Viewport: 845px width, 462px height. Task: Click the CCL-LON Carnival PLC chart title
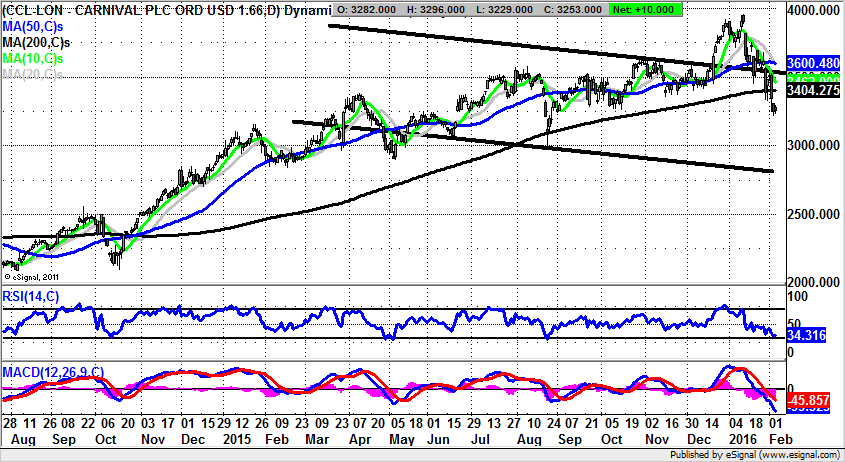165,10
